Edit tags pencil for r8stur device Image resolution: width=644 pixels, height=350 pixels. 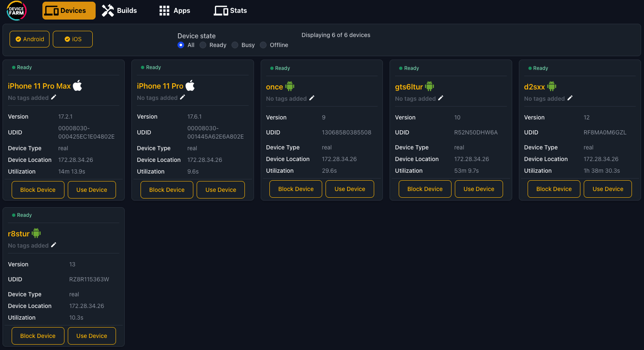pyautogui.click(x=54, y=245)
